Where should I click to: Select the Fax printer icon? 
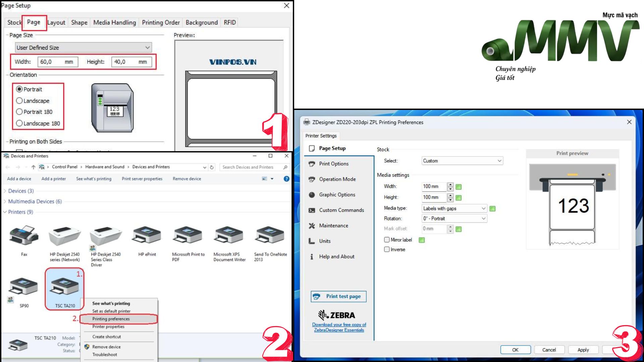point(24,236)
